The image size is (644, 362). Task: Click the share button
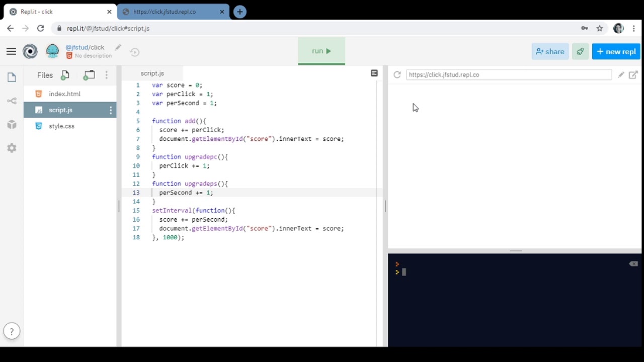tap(550, 51)
